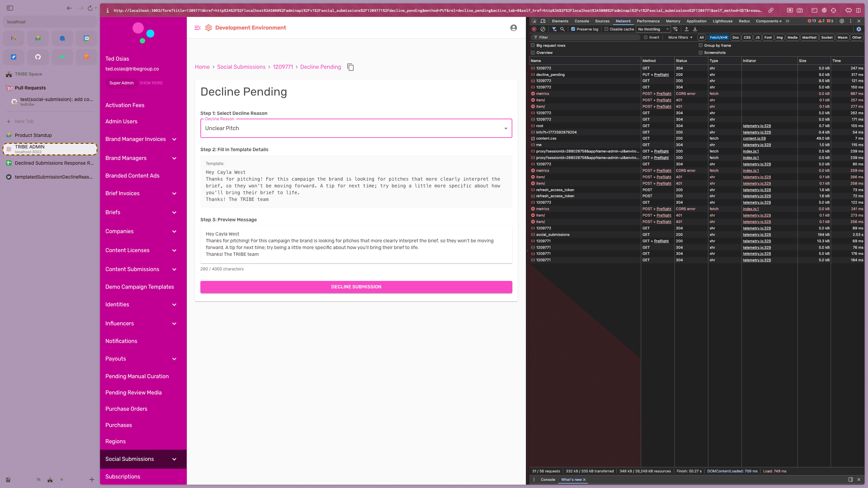Viewport: 868px width, 488px height.
Task: Open DevTools settings gear
Action: pos(842,21)
